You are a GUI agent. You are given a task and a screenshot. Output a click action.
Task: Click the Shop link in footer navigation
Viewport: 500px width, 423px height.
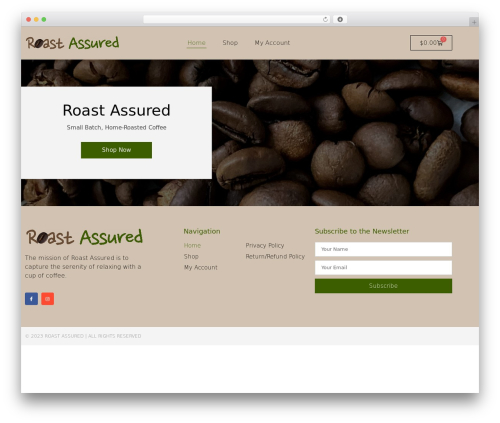click(x=191, y=256)
